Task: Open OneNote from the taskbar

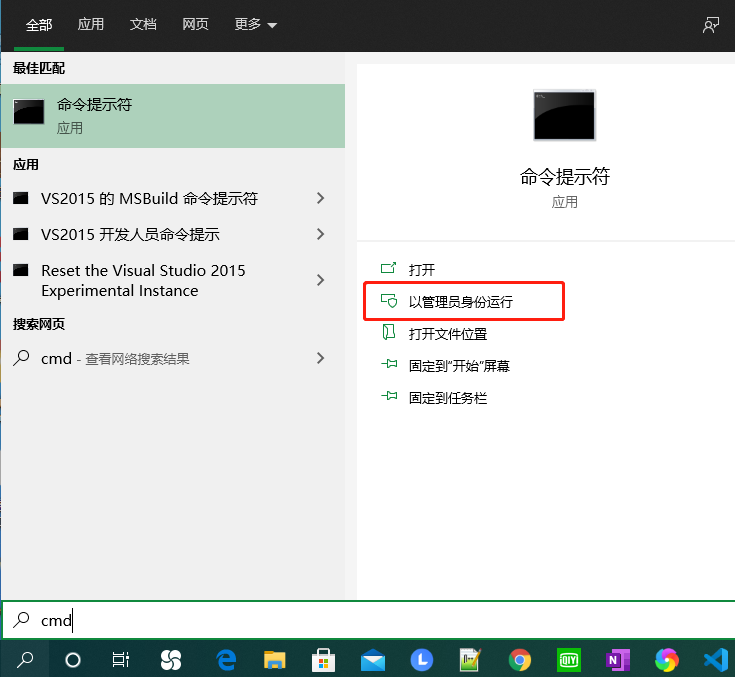Action: coord(617,659)
